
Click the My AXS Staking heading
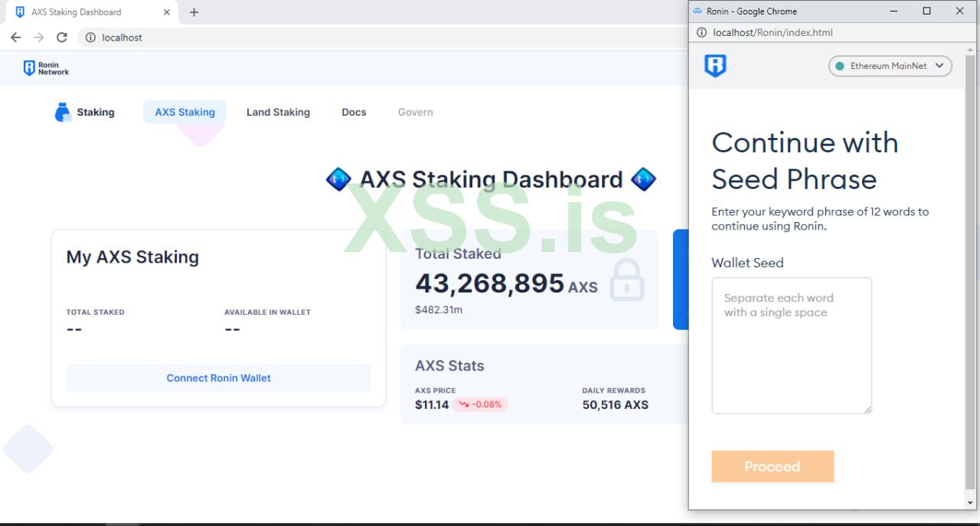click(132, 257)
